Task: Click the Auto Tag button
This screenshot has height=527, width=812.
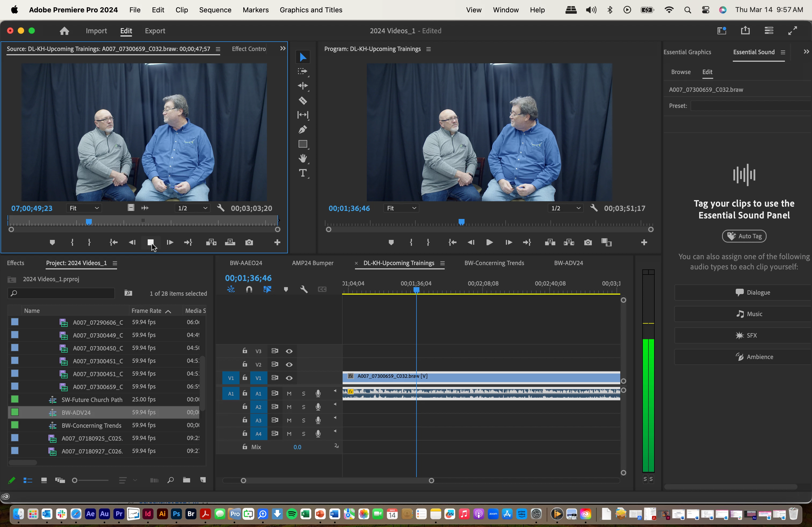Action: (744, 236)
